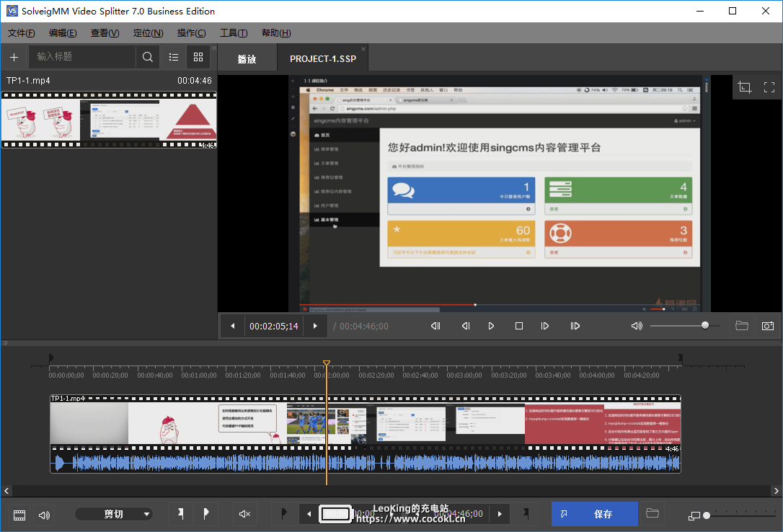The width and height of the screenshot is (783, 532).
Task: Enter fullscreen preview mode
Action: pyautogui.click(x=769, y=87)
